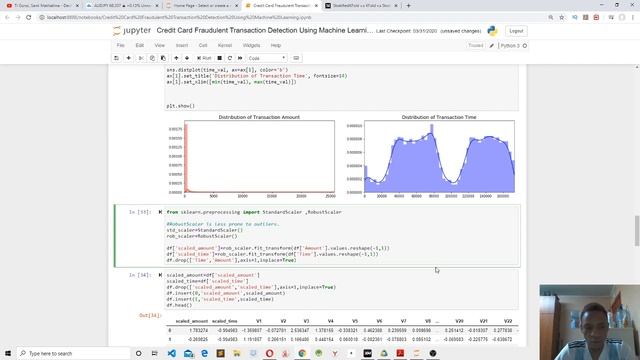Click the zoom magnifier icon in address bar
This screenshot has height=360, width=640.
[x=551, y=18]
